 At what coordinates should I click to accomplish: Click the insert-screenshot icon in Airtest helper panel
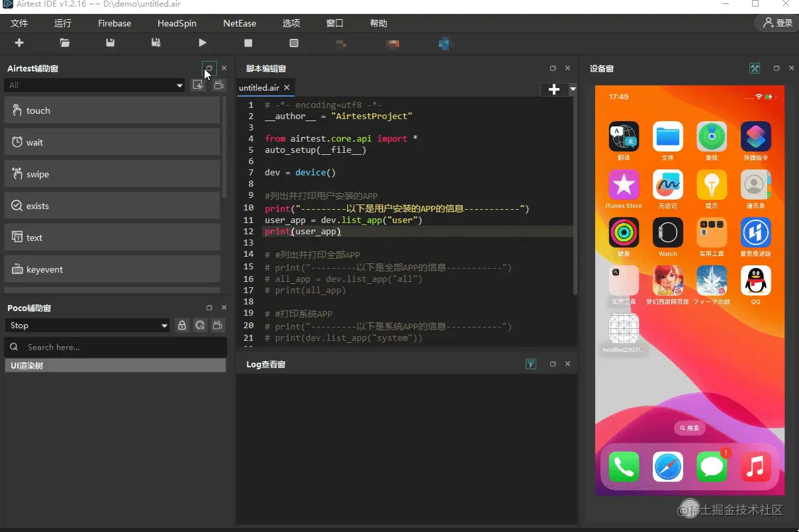(197, 85)
